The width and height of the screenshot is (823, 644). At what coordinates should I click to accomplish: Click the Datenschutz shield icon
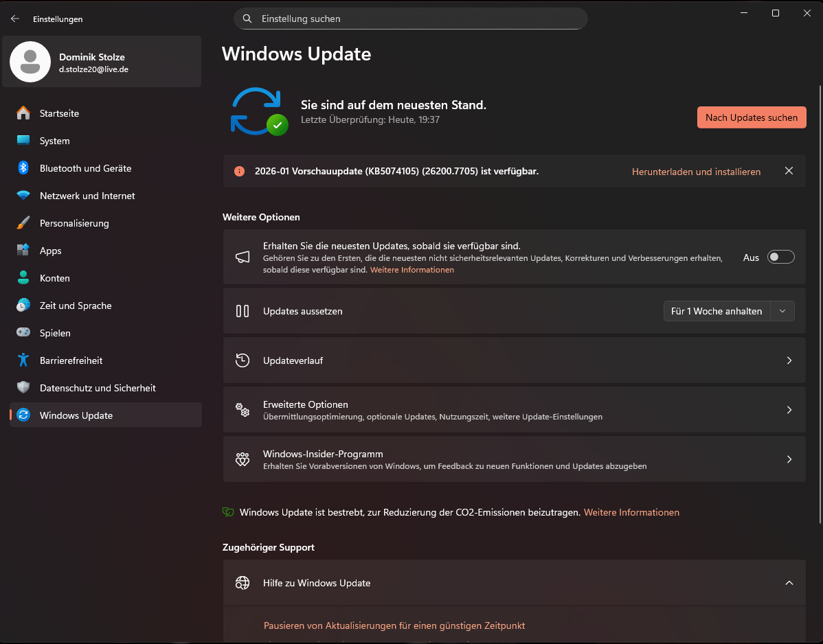click(23, 387)
